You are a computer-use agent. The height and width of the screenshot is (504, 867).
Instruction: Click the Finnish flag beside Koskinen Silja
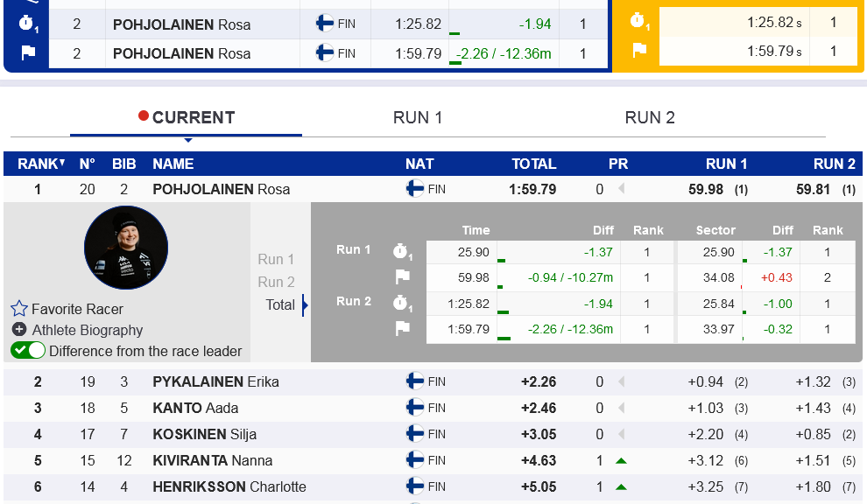[415, 434]
